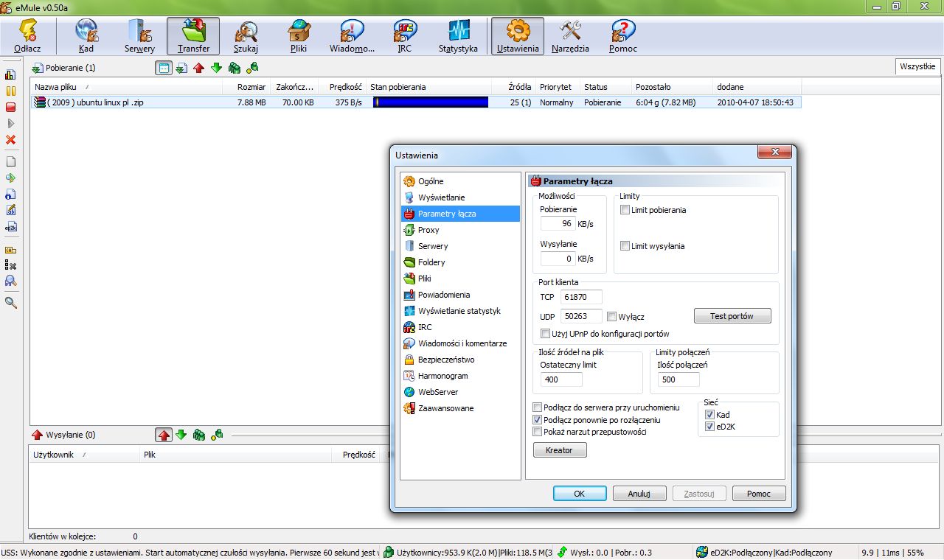Click the UDP port field
This screenshot has height=560, width=944.
click(581, 316)
